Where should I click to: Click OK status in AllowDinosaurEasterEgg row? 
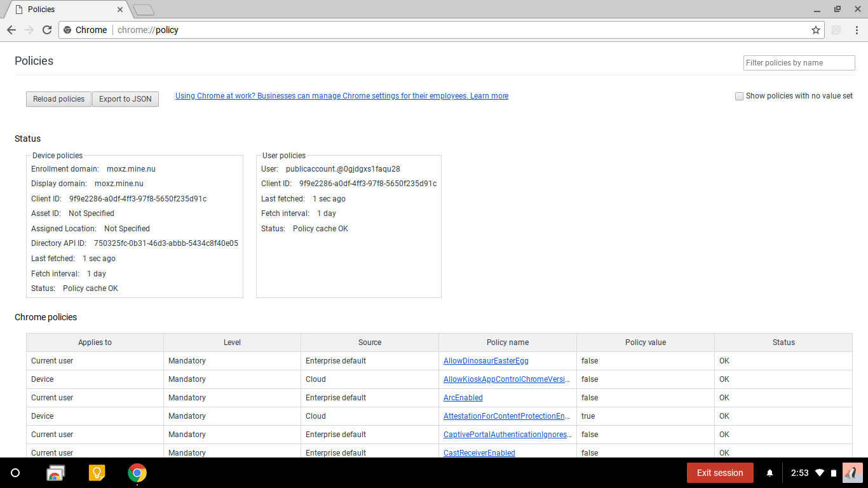point(724,361)
